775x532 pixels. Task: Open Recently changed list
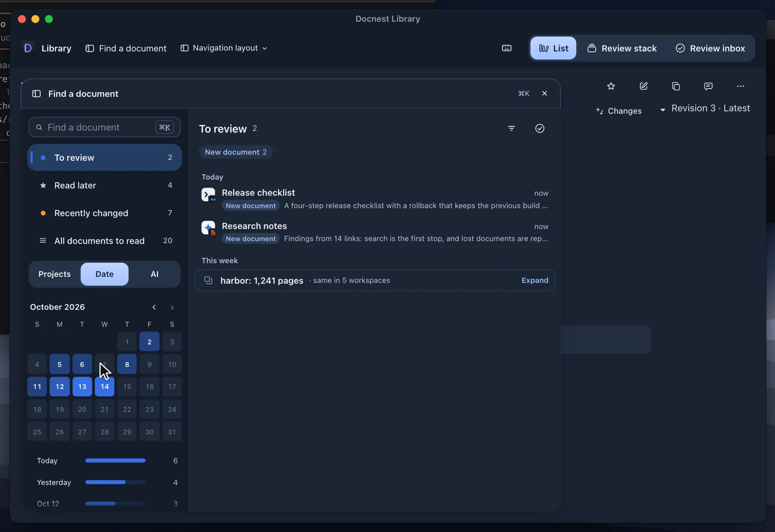tap(105, 213)
